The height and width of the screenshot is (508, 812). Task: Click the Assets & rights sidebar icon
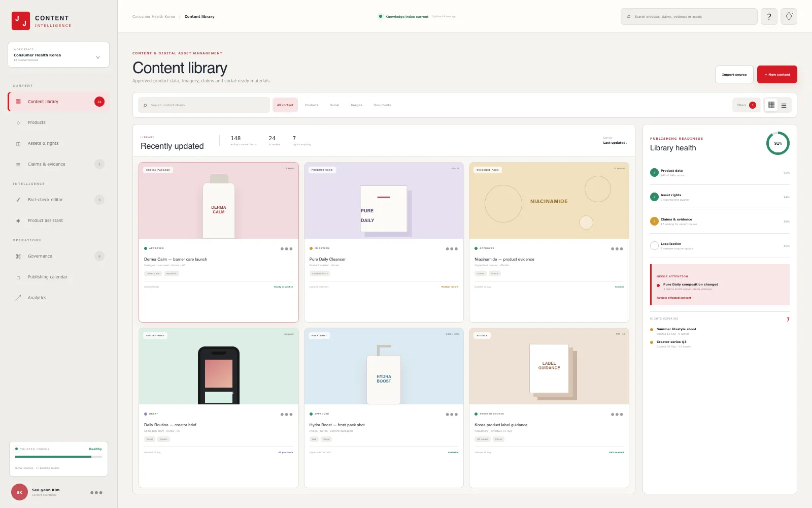(18, 144)
